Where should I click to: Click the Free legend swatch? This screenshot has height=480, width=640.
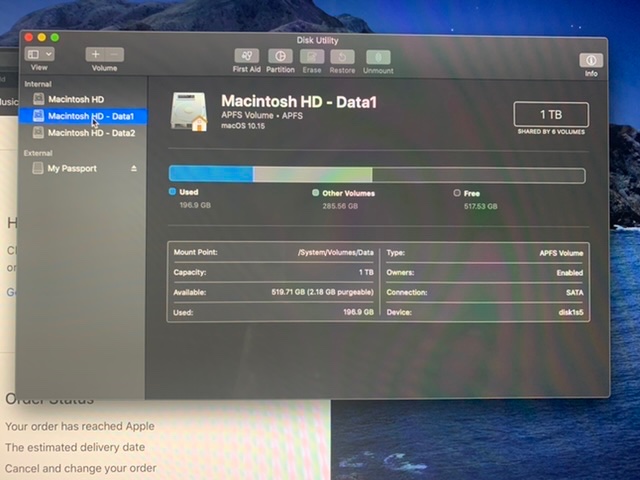457,193
